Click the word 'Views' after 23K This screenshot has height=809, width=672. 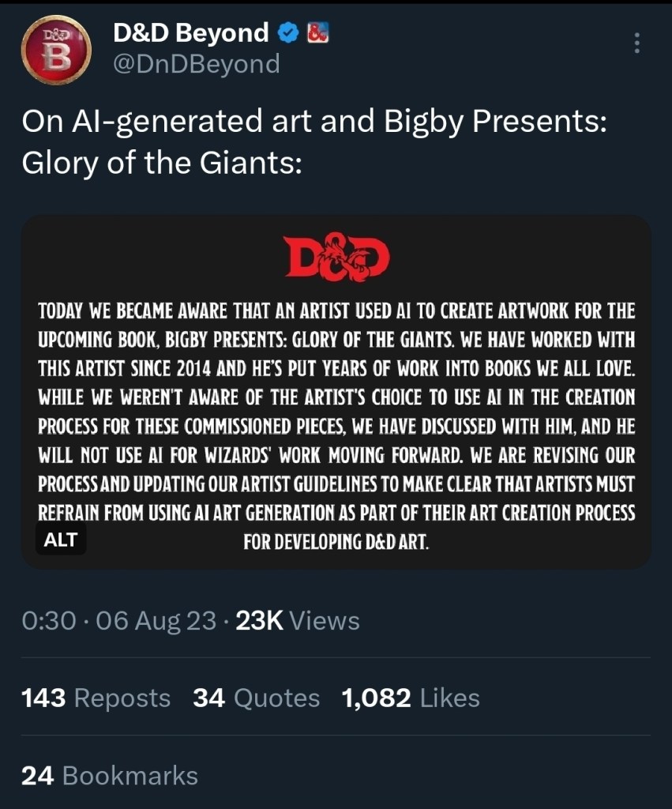pyautogui.click(x=325, y=621)
